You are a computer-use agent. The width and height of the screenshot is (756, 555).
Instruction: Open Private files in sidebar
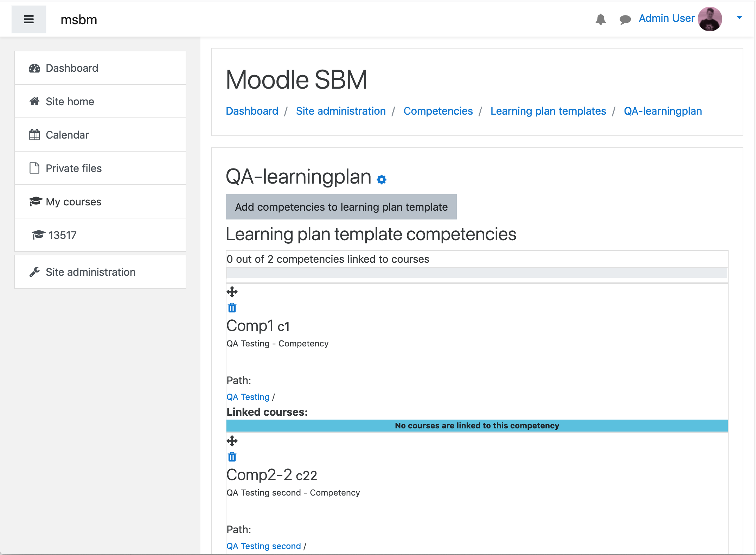[100, 168]
